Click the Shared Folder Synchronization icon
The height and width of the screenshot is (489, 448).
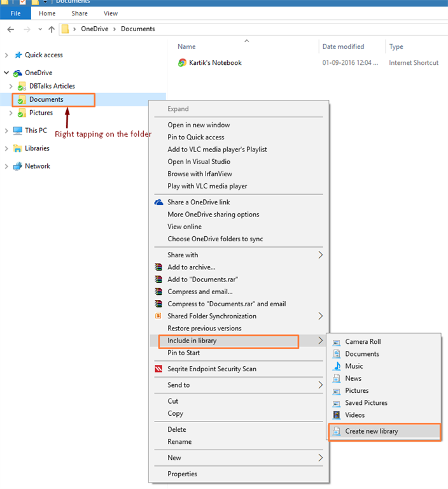point(159,316)
